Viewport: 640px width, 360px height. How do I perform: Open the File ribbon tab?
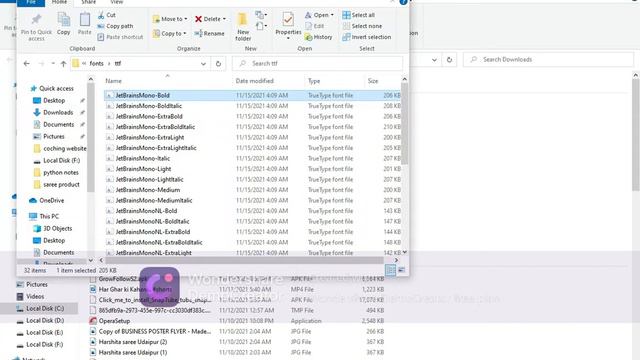pos(31,2)
